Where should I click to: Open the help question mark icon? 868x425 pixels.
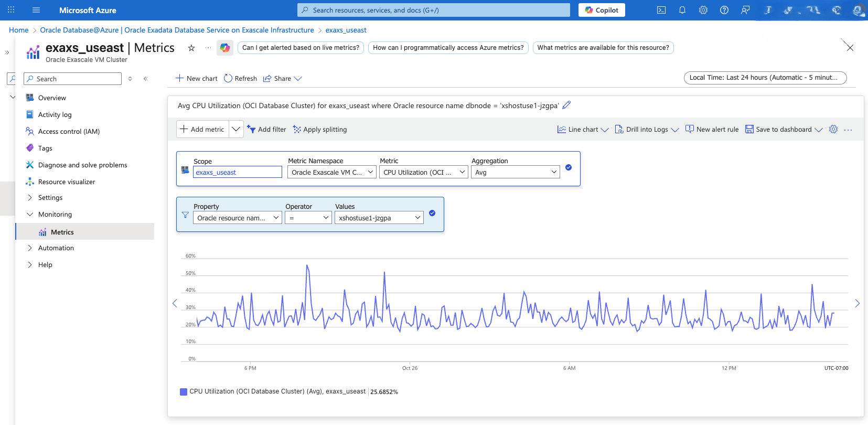(x=724, y=10)
